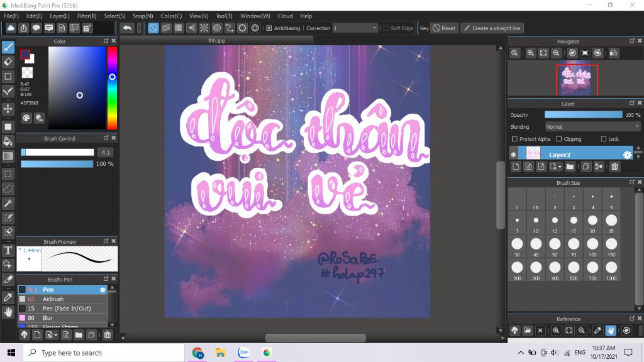Select the Text tool
The width and height of the screenshot is (644, 362).
[8, 250]
